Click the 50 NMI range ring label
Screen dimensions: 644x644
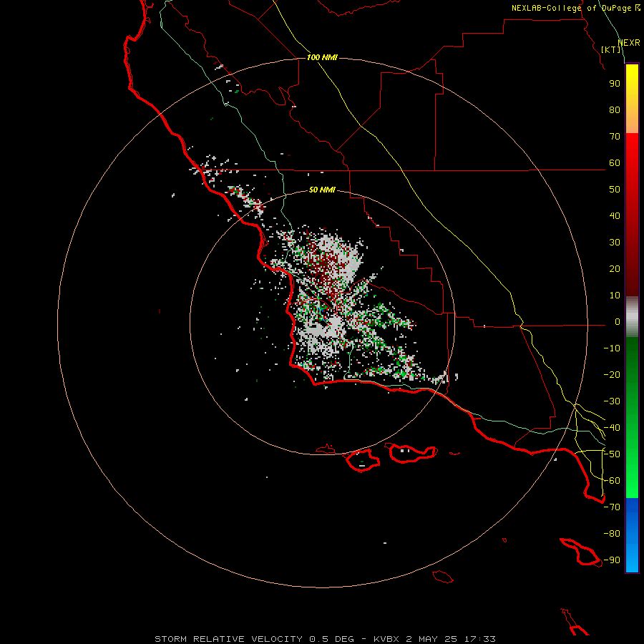[x=322, y=190]
